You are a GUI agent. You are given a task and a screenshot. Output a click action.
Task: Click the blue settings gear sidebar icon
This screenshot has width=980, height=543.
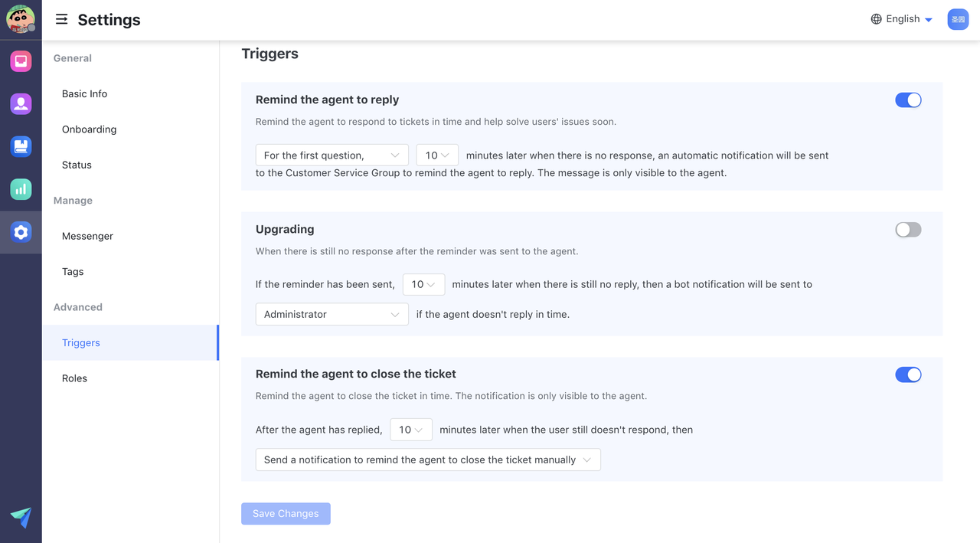(21, 232)
